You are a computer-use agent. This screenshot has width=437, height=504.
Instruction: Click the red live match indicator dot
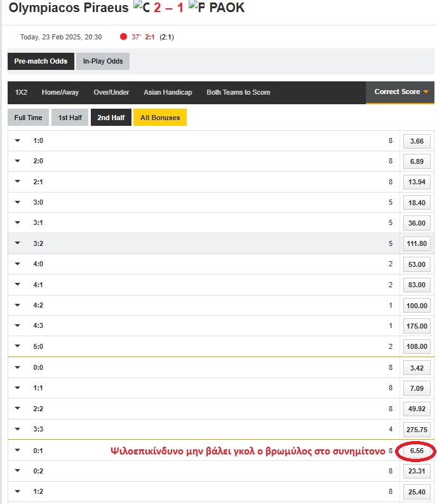coord(123,37)
